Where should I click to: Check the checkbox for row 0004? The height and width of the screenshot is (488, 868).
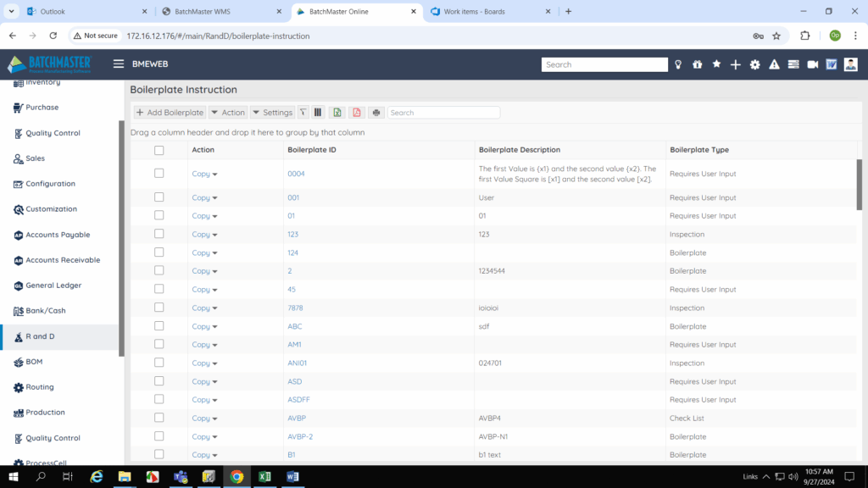click(159, 173)
